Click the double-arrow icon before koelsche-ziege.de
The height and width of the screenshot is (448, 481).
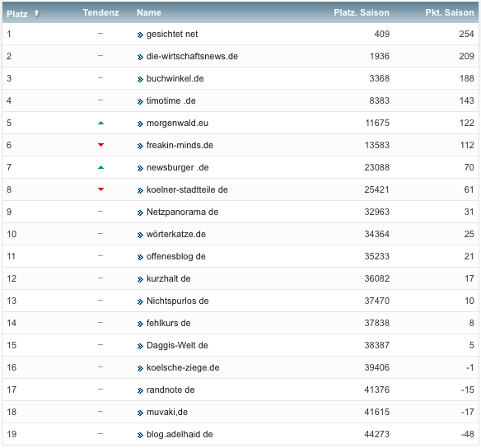pyautogui.click(x=140, y=369)
